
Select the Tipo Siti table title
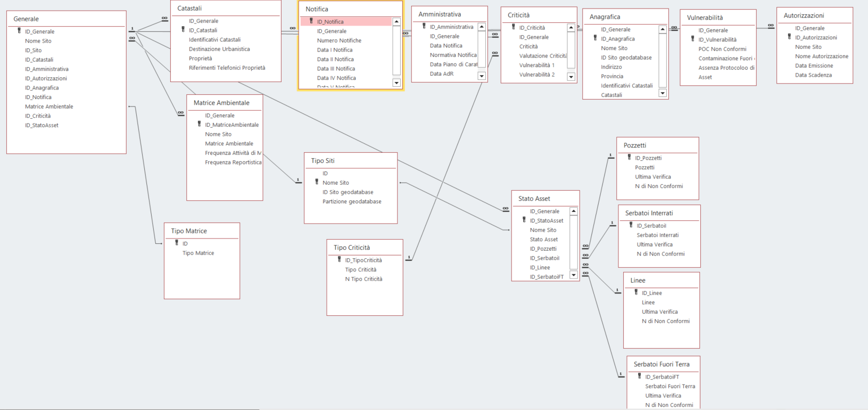(351, 160)
